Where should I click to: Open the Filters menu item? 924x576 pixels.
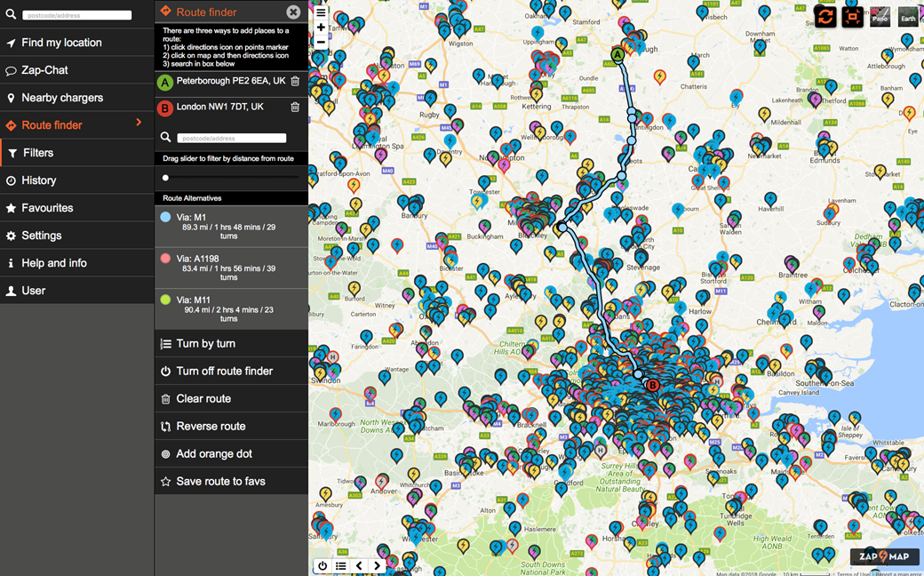click(x=76, y=153)
